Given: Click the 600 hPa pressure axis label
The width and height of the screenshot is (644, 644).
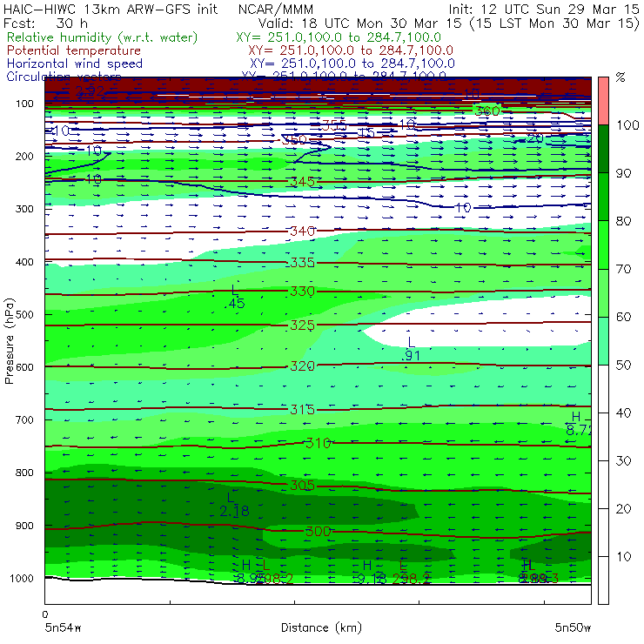Looking at the screenshot, I should click(x=24, y=367).
